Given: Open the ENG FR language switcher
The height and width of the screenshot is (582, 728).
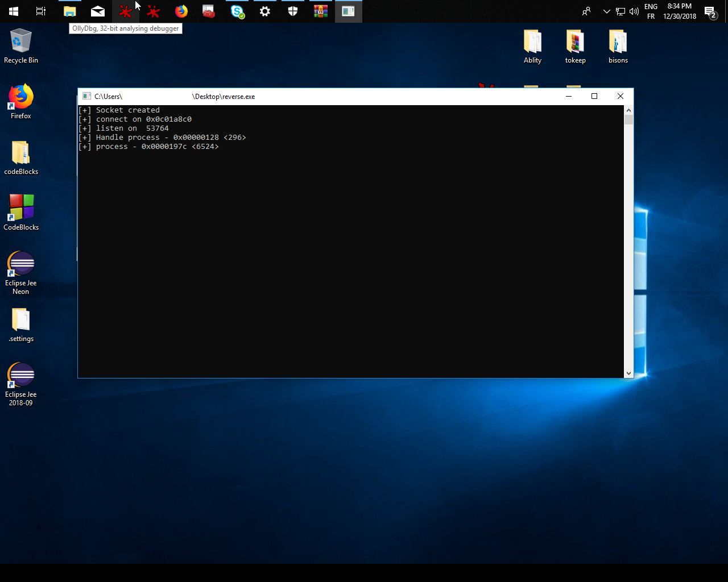Looking at the screenshot, I should 651,11.
